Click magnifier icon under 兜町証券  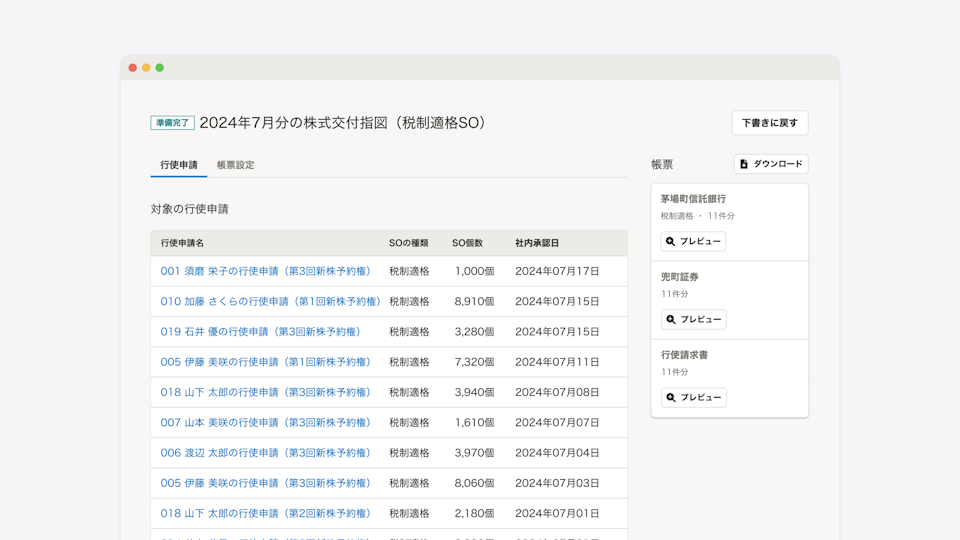(671, 320)
